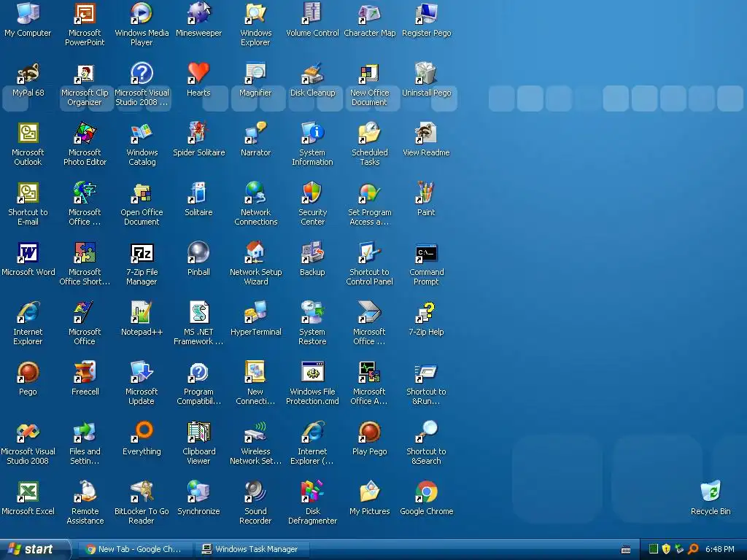Image resolution: width=747 pixels, height=560 pixels.
Task: Click the HyperTerminal shortcut
Action: pos(255,312)
